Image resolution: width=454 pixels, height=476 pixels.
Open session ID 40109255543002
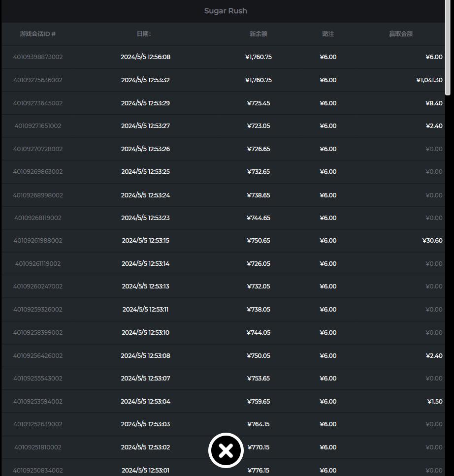38,378
